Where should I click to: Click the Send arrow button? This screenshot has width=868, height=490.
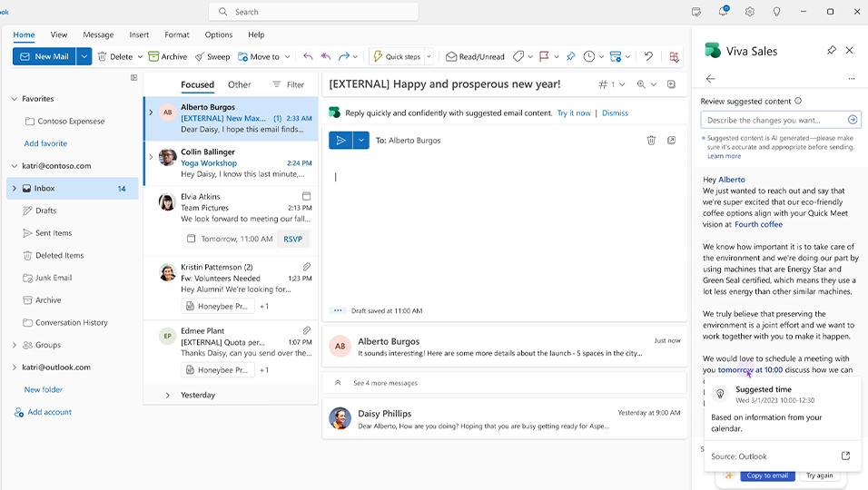[341, 141]
